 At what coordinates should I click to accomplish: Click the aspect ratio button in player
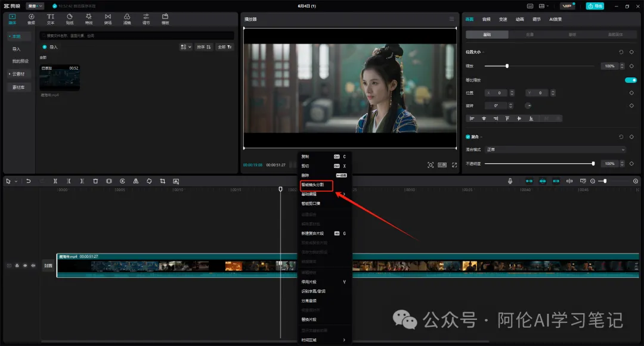[x=442, y=165]
